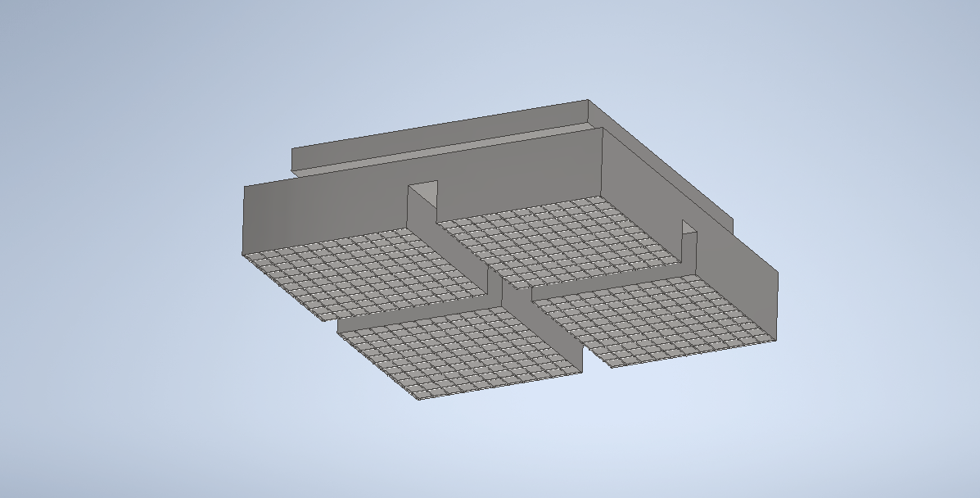The width and height of the screenshot is (980, 498).
Task: Click the narrow ledge strip behind rear wall
Action: click(x=445, y=148)
